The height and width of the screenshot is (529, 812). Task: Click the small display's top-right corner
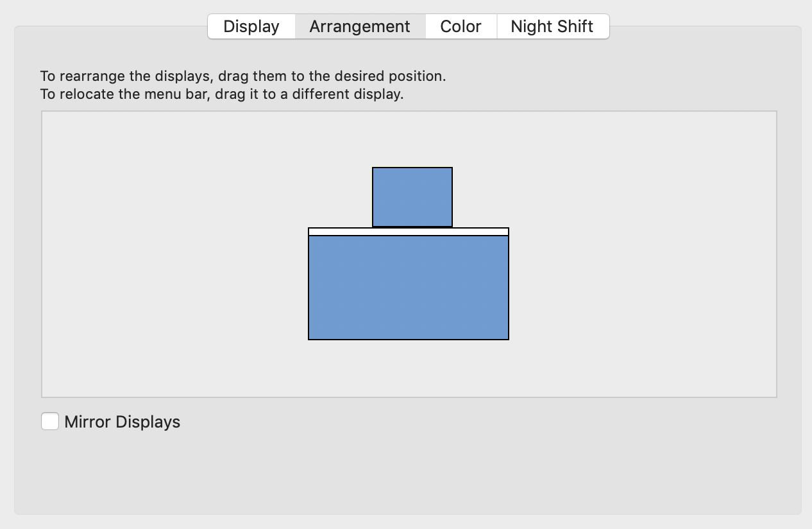450,169
